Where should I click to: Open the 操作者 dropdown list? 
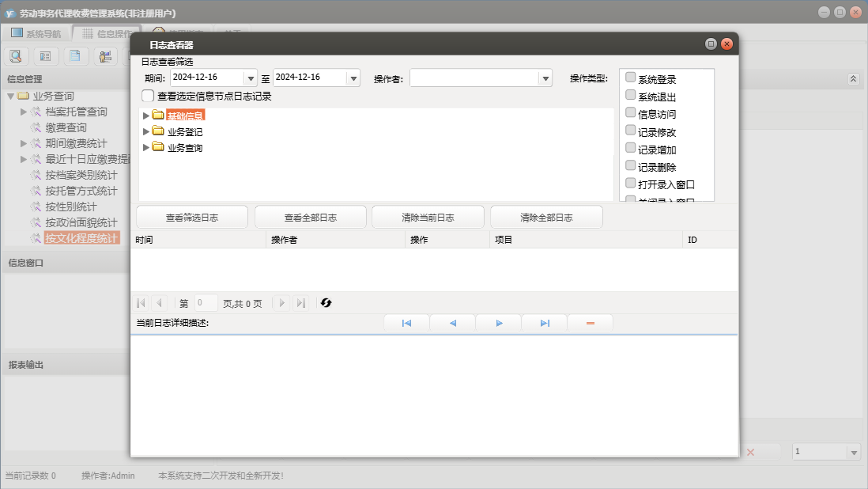(545, 78)
